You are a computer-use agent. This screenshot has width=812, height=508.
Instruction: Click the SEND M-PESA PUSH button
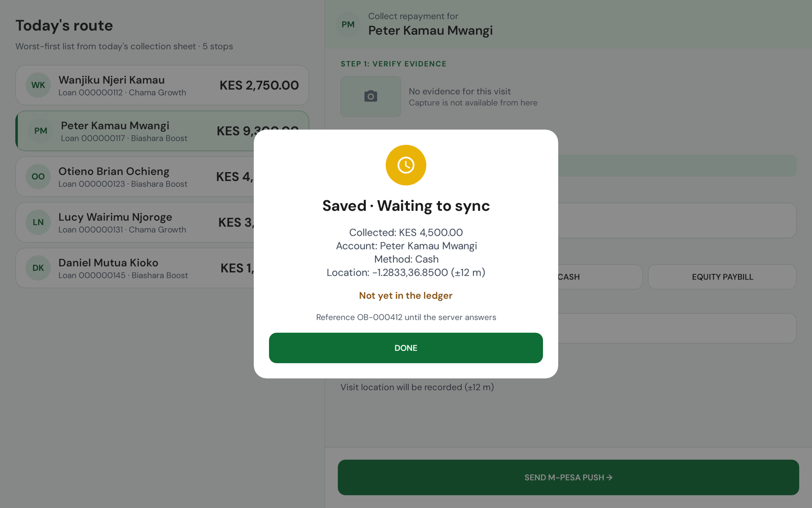coord(568,478)
